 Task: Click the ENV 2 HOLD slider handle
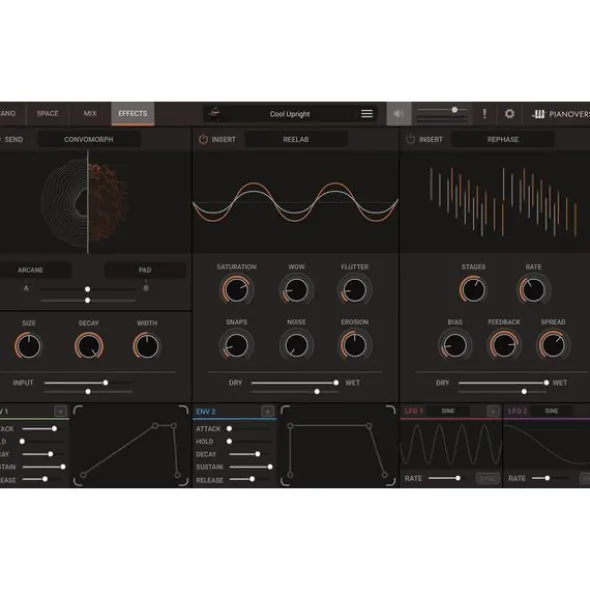click(229, 441)
